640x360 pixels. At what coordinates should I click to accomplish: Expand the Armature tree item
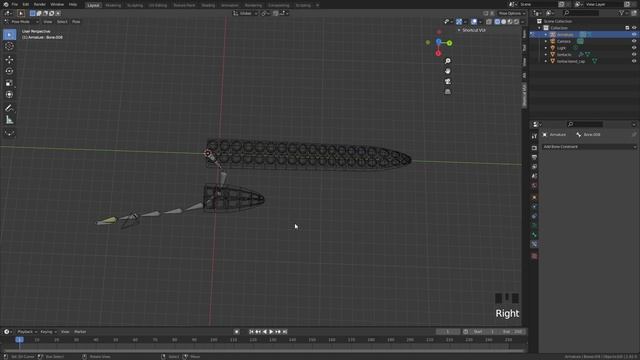546,35
